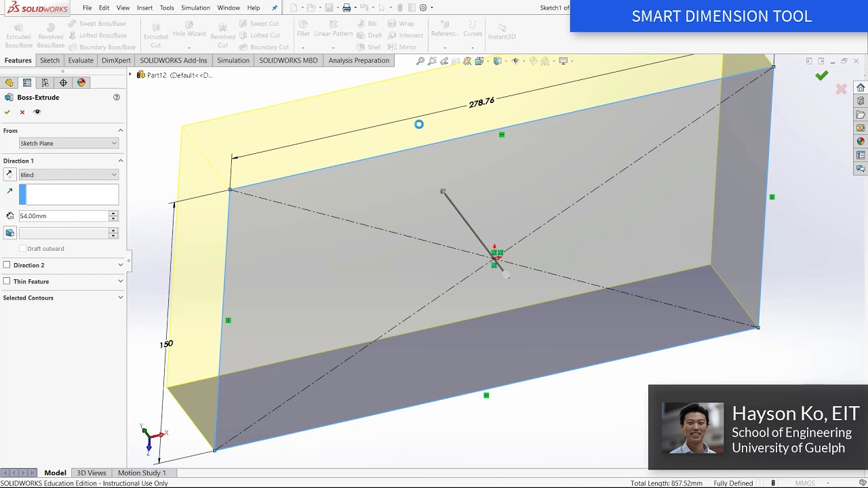Image resolution: width=868 pixels, height=488 pixels.
Task: Open Boss-Extrude help question mark
Action: coord(117,98)
